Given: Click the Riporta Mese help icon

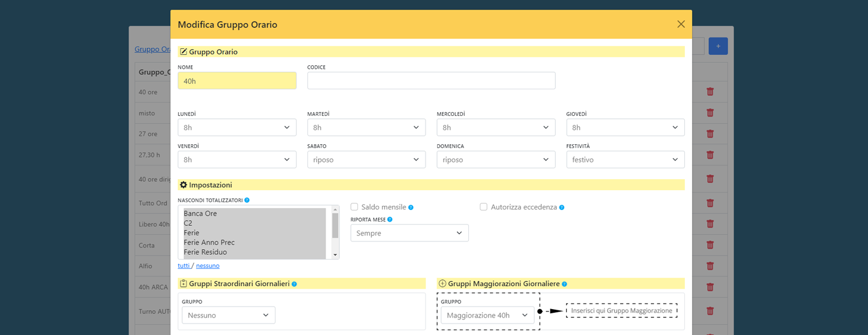Looking at the screenshot, I should [x=390, y=220].
